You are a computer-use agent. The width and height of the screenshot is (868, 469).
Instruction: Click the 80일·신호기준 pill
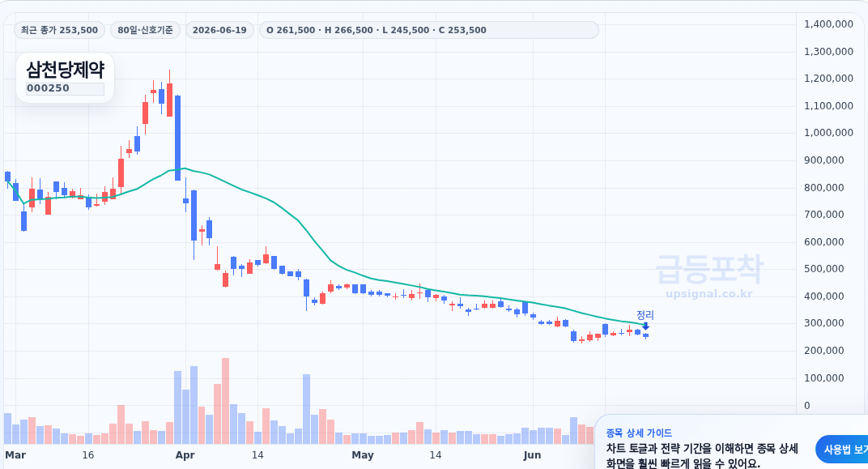(145, 30)
